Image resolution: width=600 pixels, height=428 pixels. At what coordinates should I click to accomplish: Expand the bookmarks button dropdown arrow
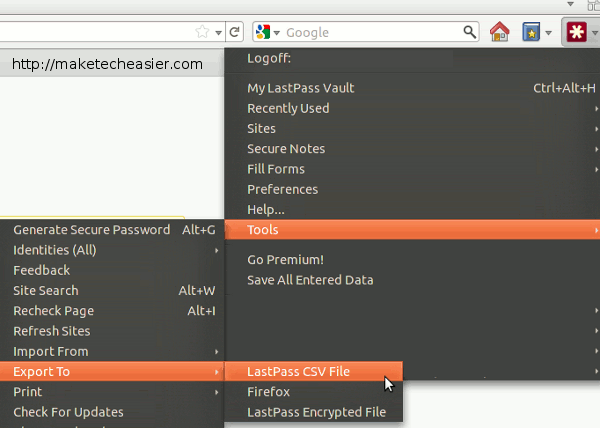[548, 33]
